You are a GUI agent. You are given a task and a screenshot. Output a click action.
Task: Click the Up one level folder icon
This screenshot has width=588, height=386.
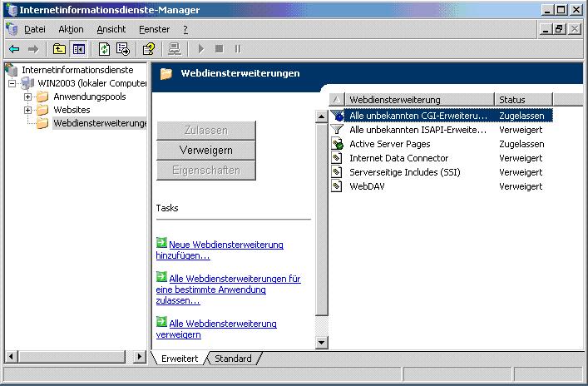[x=59, y=49]
